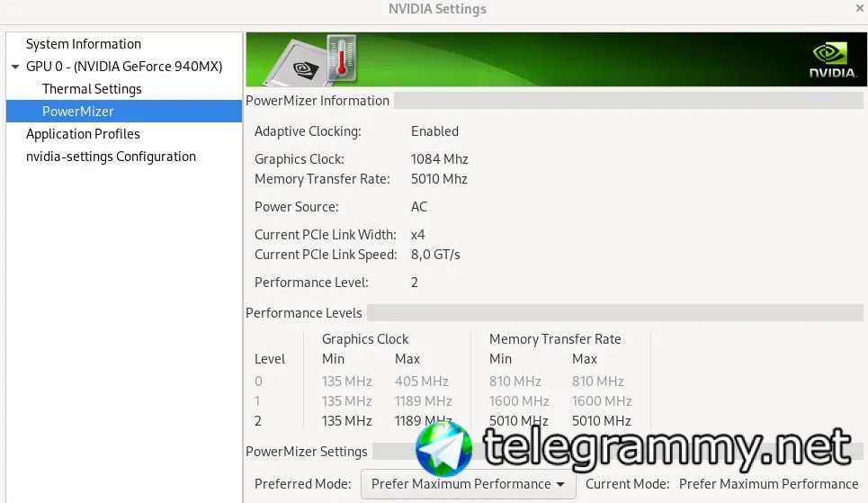
Task: Click level 2 min graphics clock "135 MHz"
Action: pos(346,421)
